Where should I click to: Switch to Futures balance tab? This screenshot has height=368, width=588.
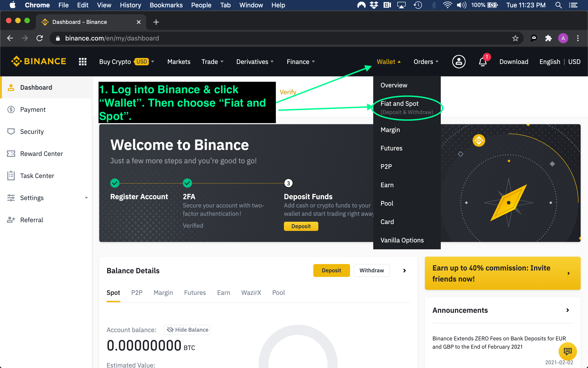195,293
